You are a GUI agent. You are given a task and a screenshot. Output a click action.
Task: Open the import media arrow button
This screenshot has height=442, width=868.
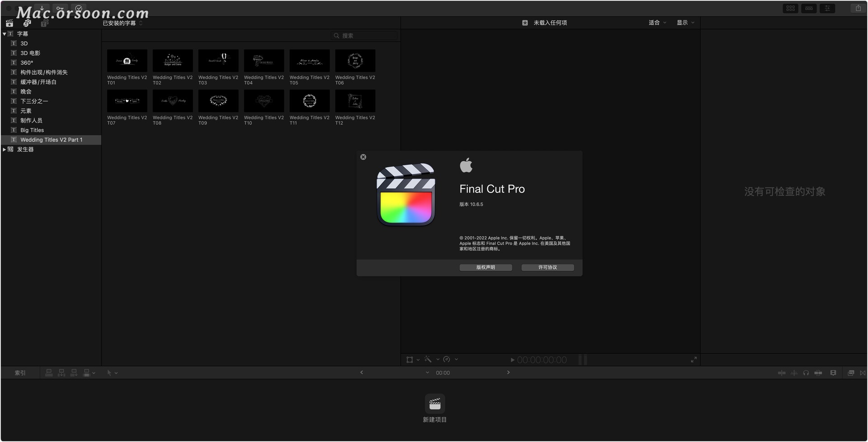(42, 8)
